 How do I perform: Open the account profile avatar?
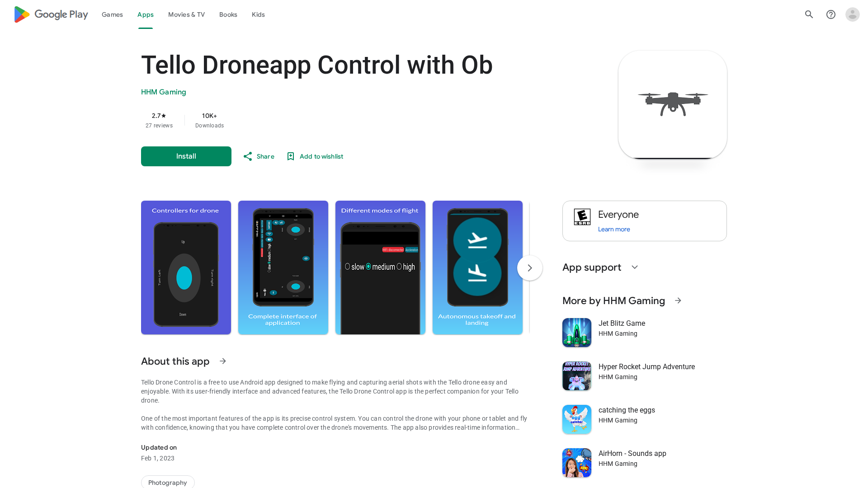point(852,14)
